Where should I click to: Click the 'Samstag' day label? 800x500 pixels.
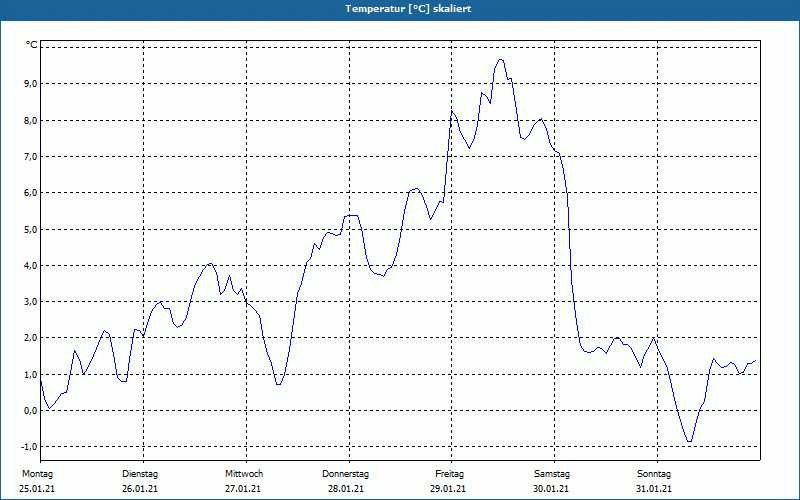tap(552, 474)
